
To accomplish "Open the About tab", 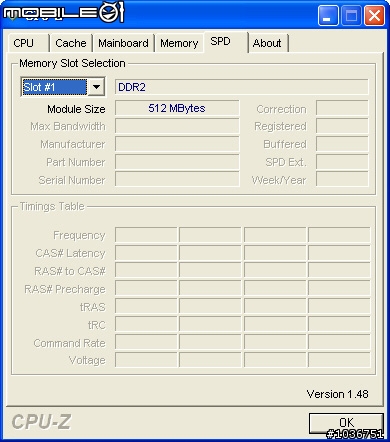I will pyautogui.click(x=268, y=43).
